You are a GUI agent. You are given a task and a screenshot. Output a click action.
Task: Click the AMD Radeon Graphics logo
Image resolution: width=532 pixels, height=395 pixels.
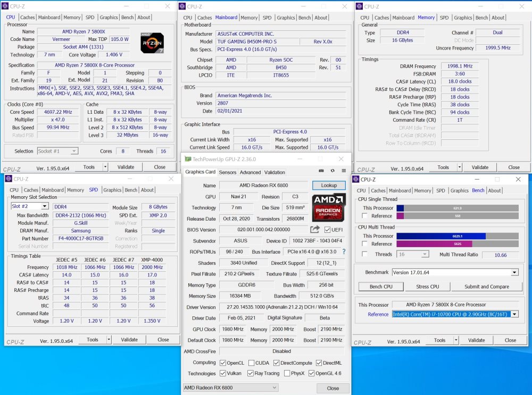click(328, 207)
